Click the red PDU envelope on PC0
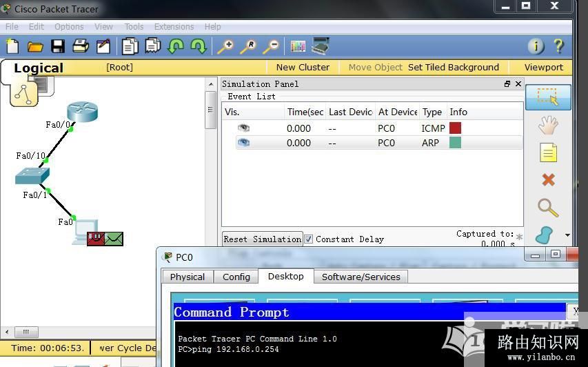 (x=96, y=239)
